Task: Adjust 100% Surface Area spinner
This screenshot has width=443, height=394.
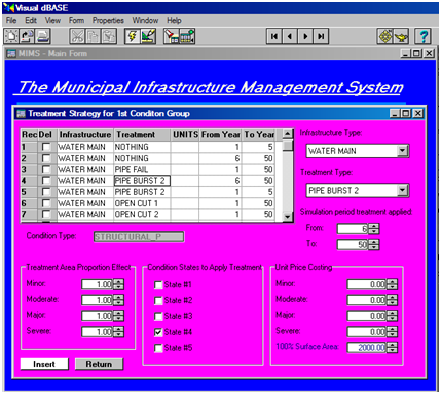Action: point(393,348)
